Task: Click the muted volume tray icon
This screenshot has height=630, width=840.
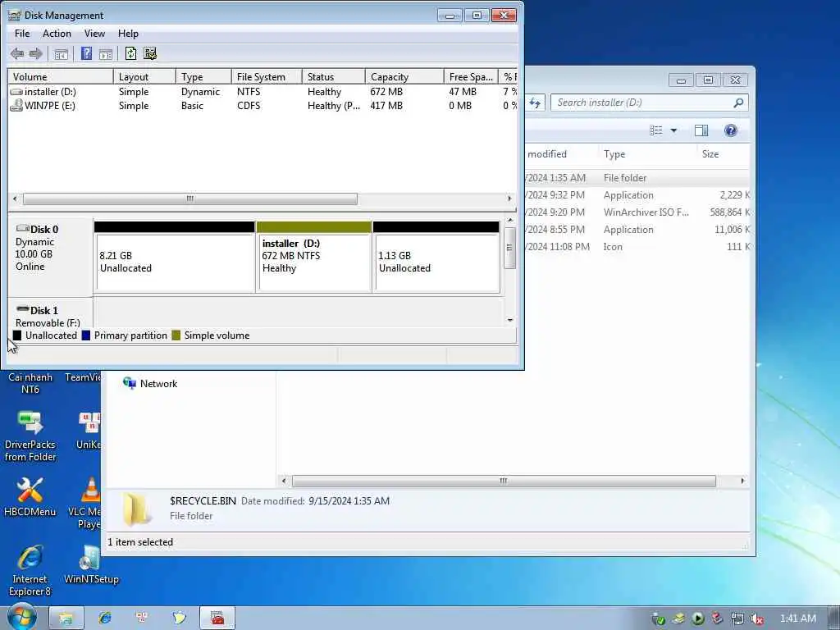Action: (757, 619)
